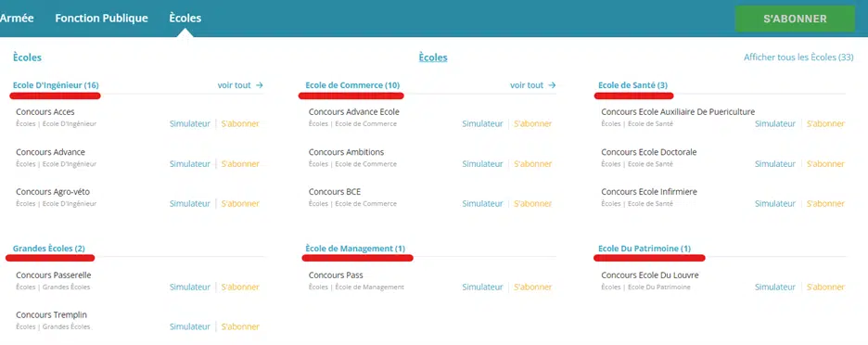Viewport: 868px width, 345px height.
Task: Launch Simulateur for Concours Ecole Infirmiere
Action: [775, 204]
